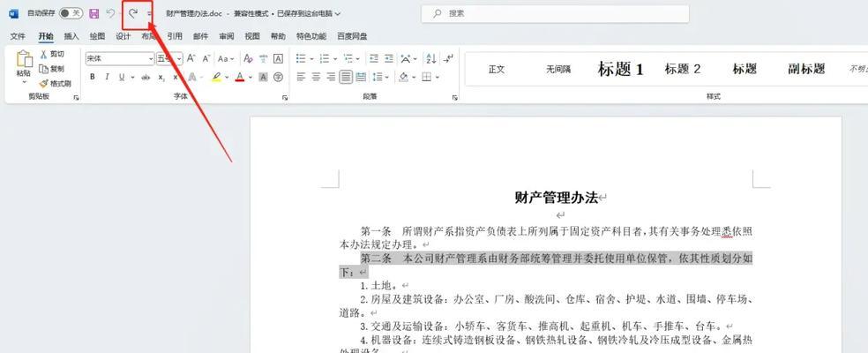The image size is (868, 353).
Task: Expand the document title save-status dropdown
Action: tap(338, 13)
